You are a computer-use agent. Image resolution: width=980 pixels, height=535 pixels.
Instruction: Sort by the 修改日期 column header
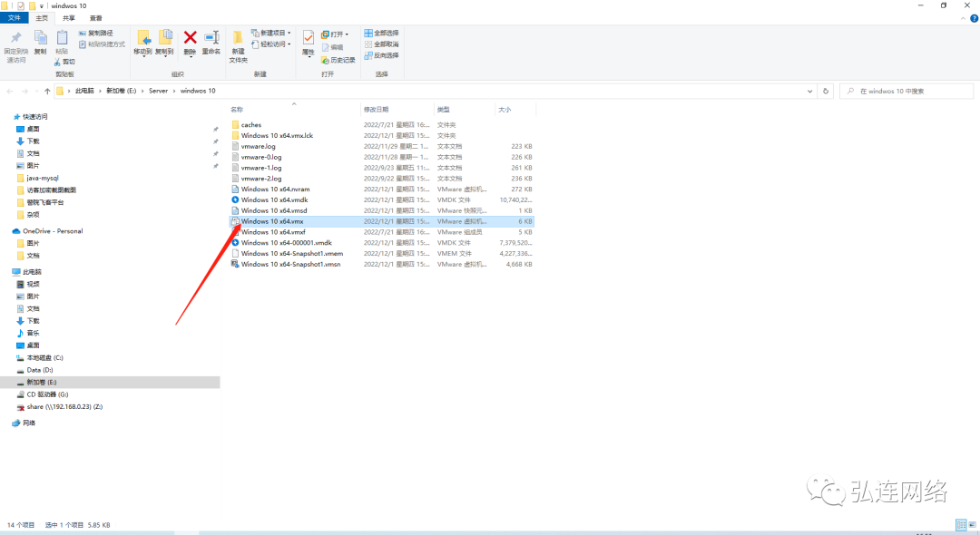coord(377,110)
